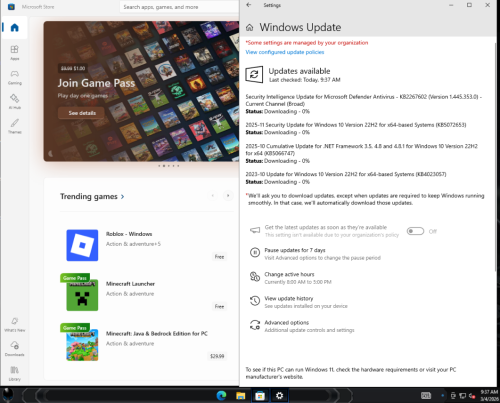Open the Gaming section in Store sidebar
The image size is (500, 403).
(14, 77)
